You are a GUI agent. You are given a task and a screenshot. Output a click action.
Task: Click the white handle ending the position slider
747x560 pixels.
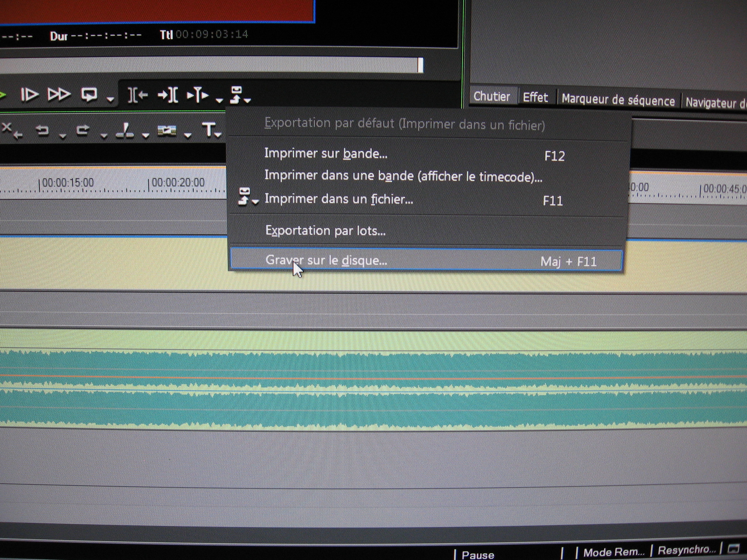click(x=420, y=65)
